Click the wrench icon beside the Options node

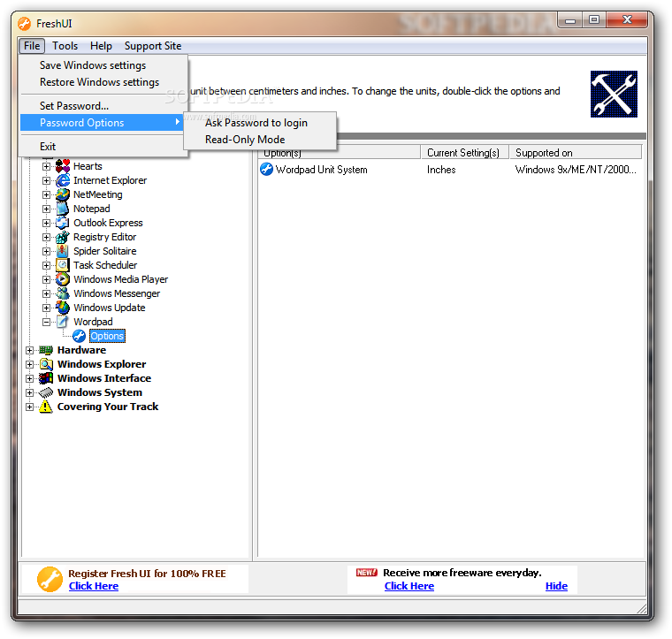click(79, 336)
